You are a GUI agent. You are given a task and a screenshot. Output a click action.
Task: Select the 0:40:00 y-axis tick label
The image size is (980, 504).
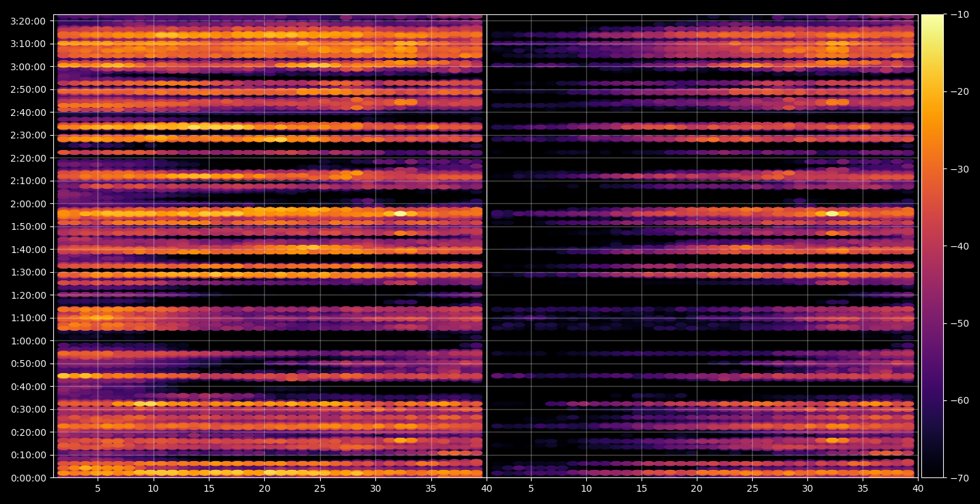(x=28, y=387)
